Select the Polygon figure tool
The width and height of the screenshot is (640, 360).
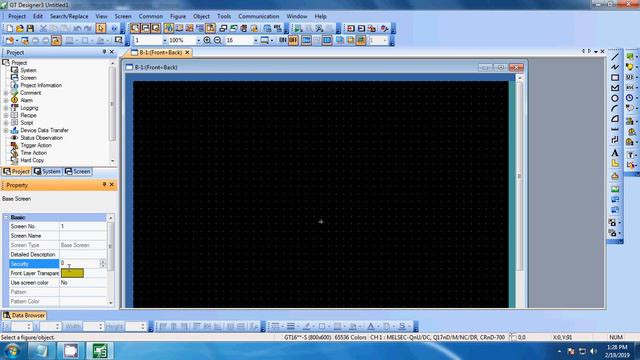pyautogui.click(x=615, y=88)
